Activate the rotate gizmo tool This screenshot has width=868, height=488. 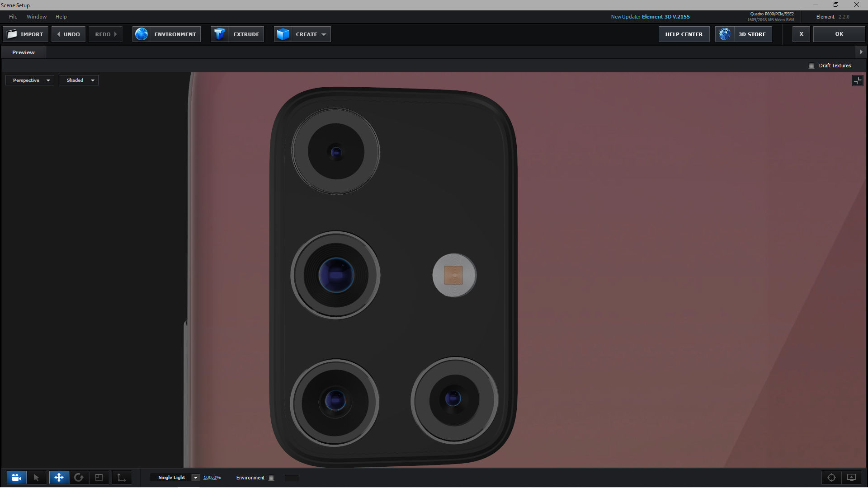click(x=79, y=478)
